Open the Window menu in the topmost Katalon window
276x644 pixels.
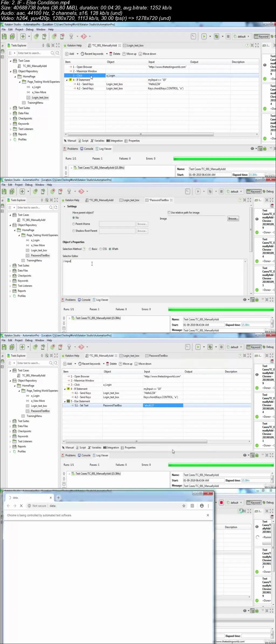pyautogui.click(x=41, y=29)
